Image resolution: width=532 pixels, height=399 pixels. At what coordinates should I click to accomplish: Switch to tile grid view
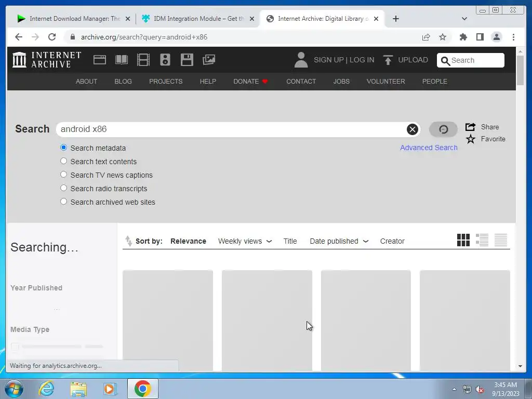coord(463,240)
